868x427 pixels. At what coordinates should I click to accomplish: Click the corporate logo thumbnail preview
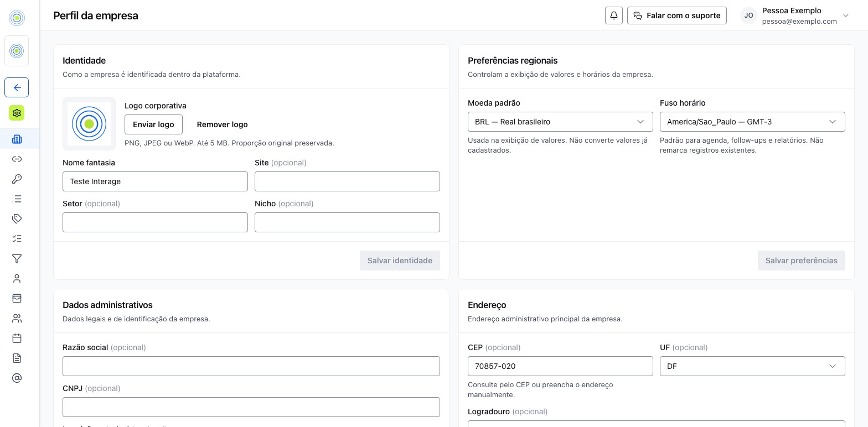click(x=89, y=124)
